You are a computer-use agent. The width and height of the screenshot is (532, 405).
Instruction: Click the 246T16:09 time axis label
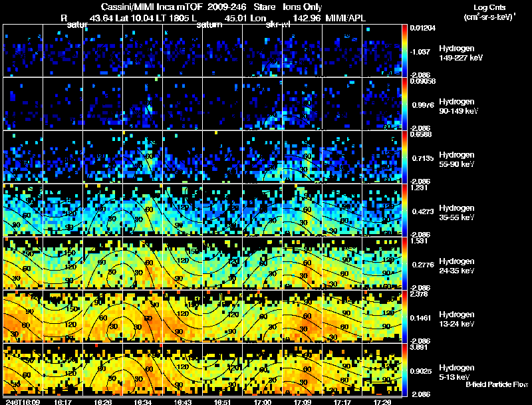click(x=23, y=402)
